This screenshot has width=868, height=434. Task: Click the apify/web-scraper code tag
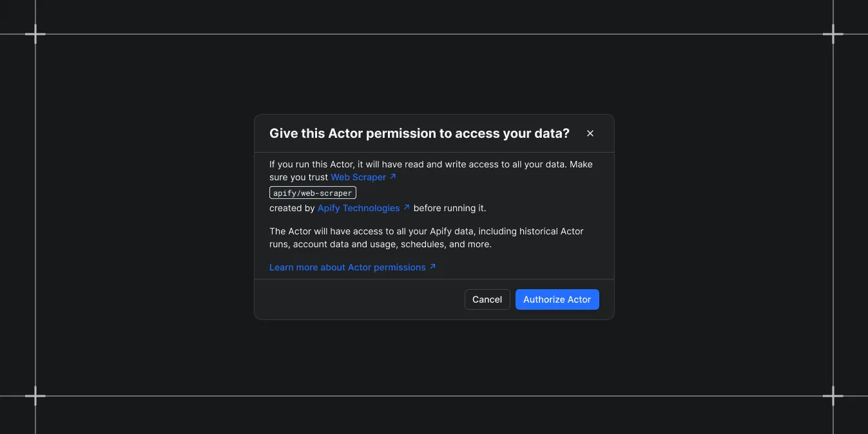pos(313,193)
